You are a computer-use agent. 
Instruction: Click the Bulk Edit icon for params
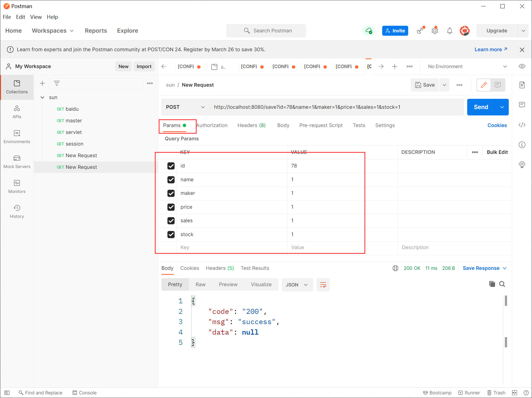click(497, 152)
